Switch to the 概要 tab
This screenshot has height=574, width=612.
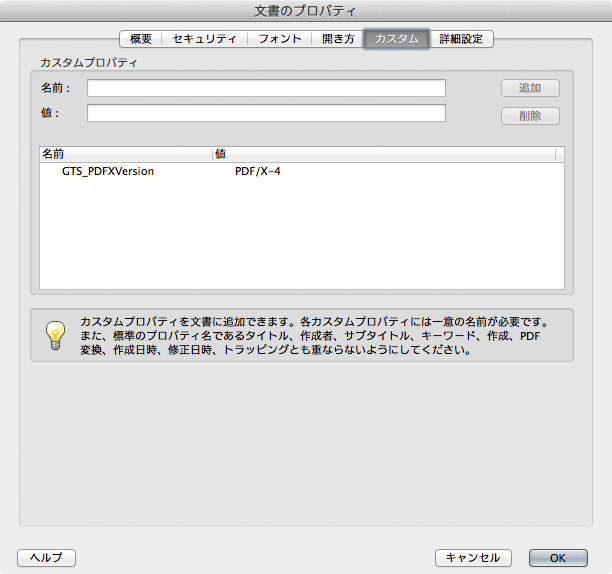[141, 39]
